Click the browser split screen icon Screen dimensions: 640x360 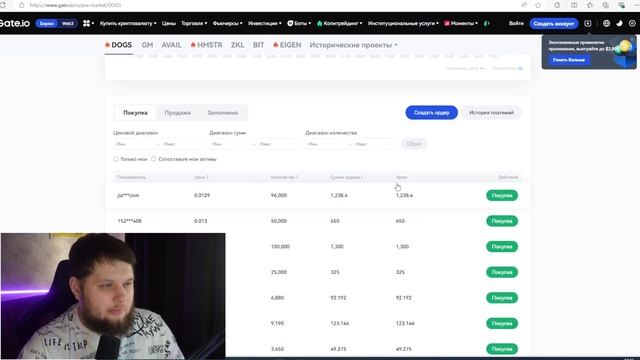pyautogui.click(x=574, y=5)
